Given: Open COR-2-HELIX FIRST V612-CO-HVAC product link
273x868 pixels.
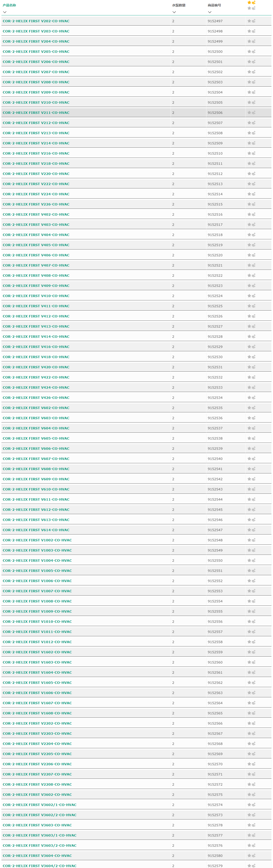Looking at the screenshot, I should click(36, 509).
